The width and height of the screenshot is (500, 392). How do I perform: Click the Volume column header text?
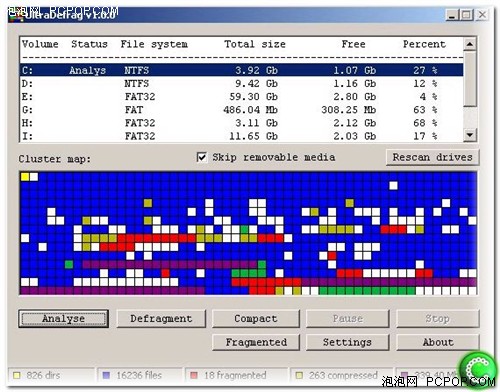point(40,44)
